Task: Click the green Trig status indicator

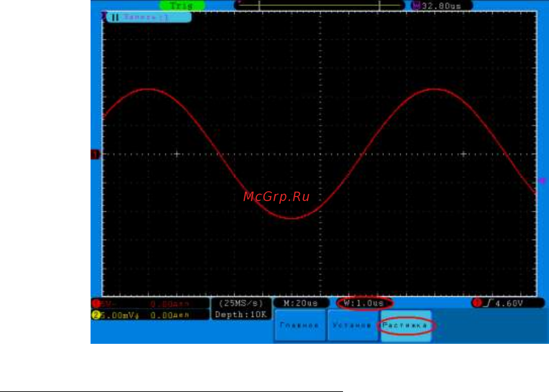Action: pyautogui.click(x=182, y=5)
